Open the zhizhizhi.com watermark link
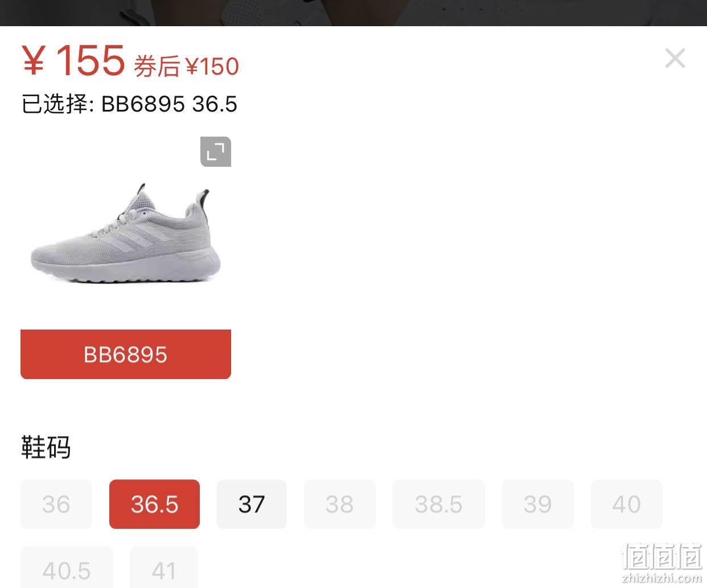 point(662,578)
